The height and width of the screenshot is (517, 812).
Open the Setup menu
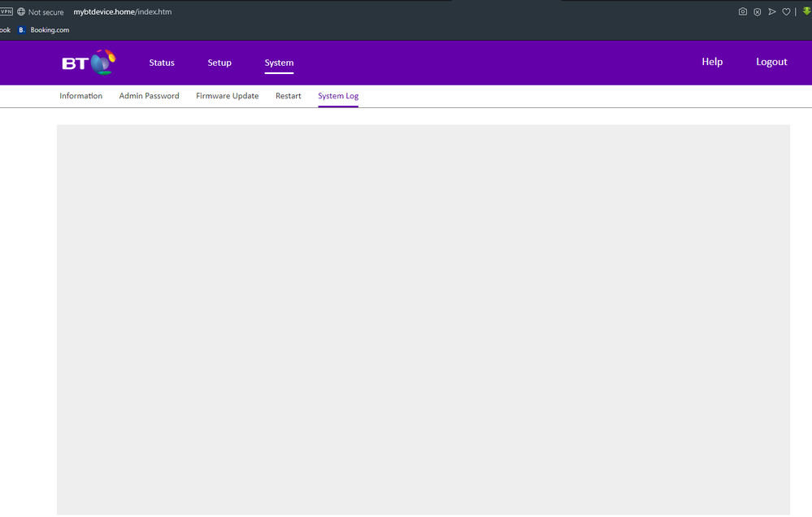coord(219,63)
